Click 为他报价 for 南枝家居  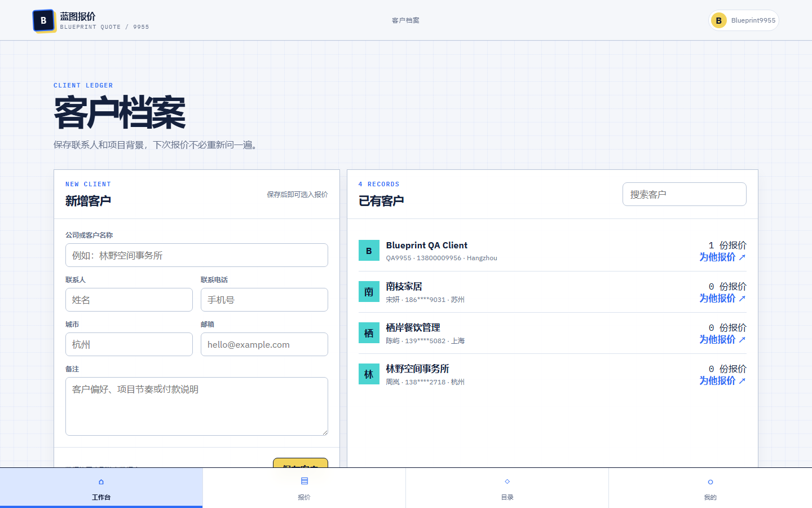click(x=722, y=298)
